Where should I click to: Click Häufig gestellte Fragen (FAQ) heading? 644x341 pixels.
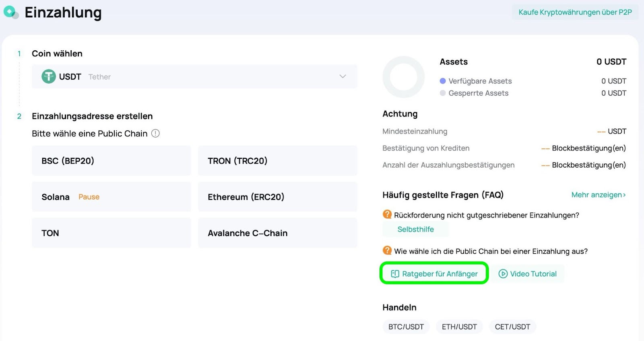(x=443, y=195)
